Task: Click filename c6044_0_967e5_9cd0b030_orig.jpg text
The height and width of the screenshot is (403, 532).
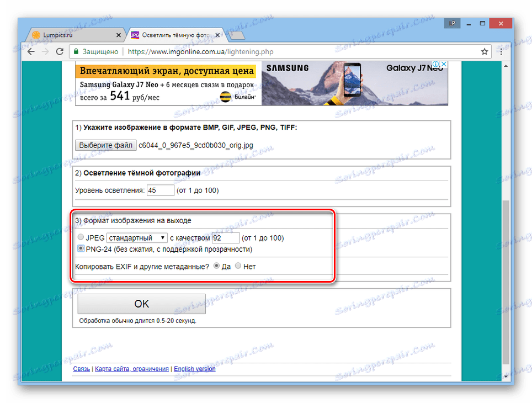Action: pyautogui.click(x=196, y=145)
